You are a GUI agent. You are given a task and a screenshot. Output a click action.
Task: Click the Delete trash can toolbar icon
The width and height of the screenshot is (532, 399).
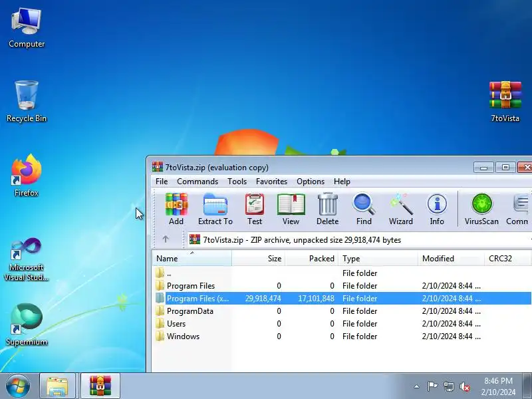pos(327,209)
